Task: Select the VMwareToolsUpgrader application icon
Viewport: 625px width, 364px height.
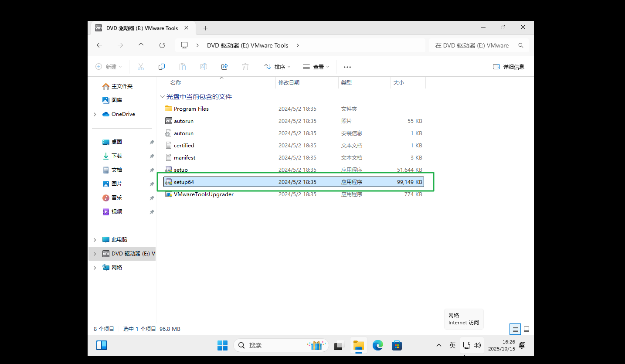Action: (x=169, y=194)
